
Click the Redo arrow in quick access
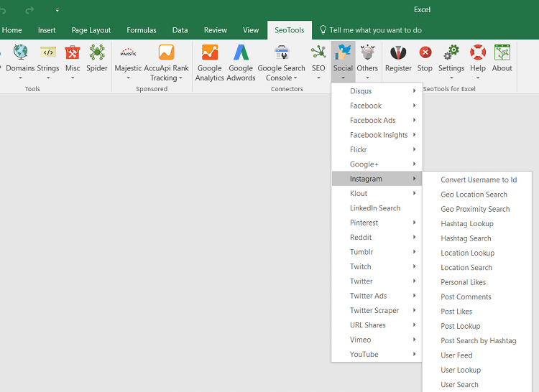click(29, 10)
